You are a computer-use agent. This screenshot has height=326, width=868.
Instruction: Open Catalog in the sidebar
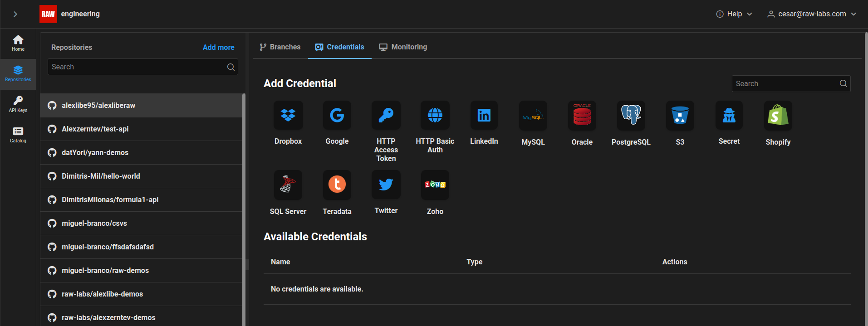[18, 135]
